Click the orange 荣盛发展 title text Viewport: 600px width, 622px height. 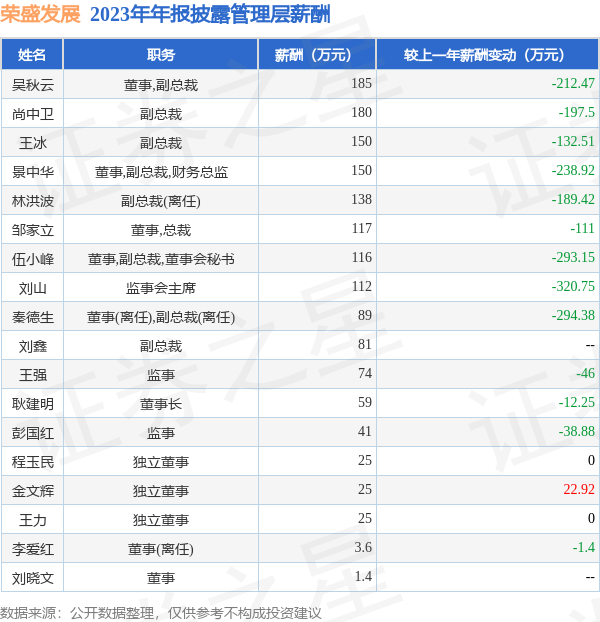[x=40, y=14]
